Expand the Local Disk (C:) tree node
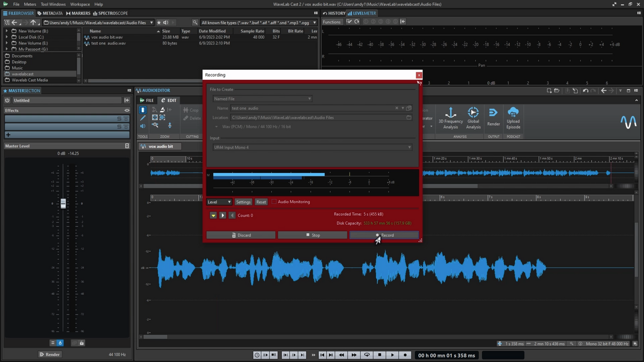Image resolution: width=644 pixels, height=362 pixels. [x=7, y=37]
